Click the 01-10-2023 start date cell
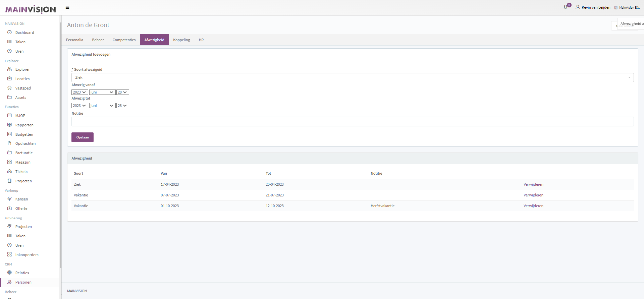The height and width of the screenshot is (299, 644). [170, 206]
